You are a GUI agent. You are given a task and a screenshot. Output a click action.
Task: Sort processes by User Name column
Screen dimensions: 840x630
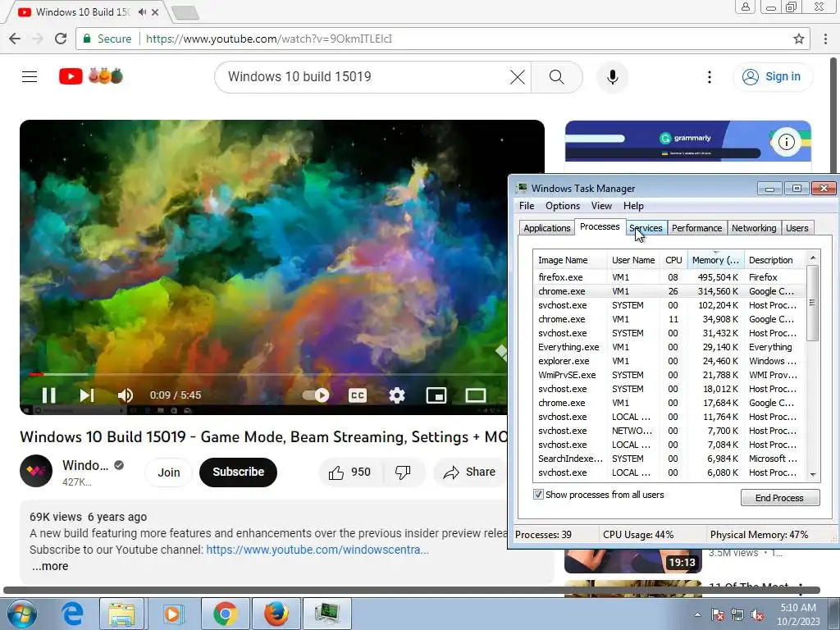[x=633, y=260]
